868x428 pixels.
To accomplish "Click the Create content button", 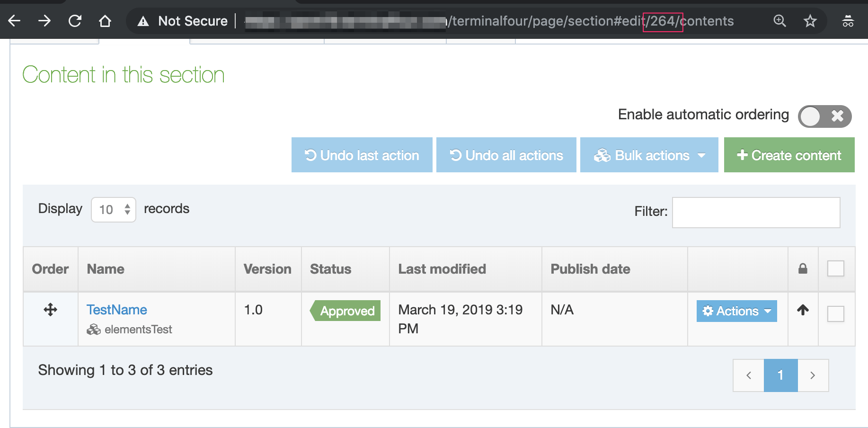I will point(789,155).
